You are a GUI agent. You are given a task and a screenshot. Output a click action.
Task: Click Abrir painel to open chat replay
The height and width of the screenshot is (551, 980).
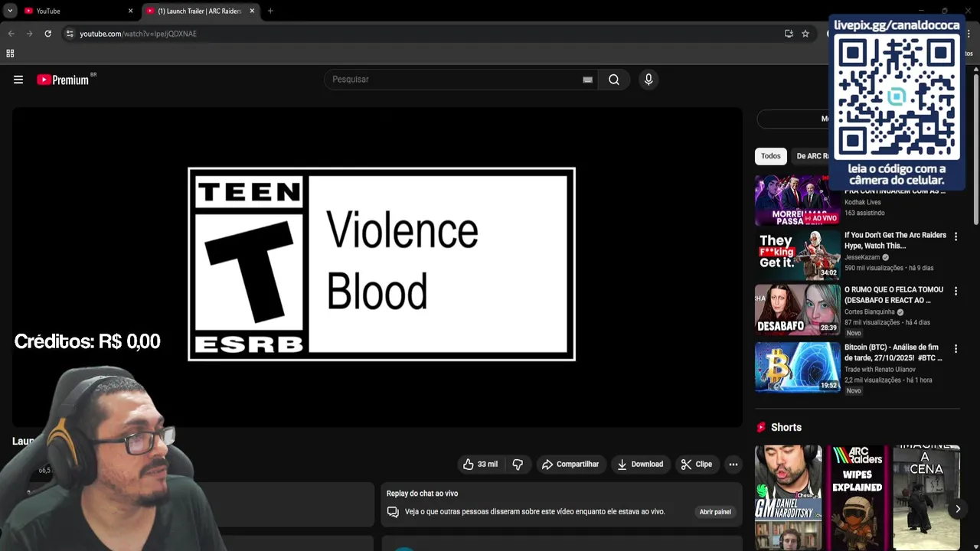(715, 512)
